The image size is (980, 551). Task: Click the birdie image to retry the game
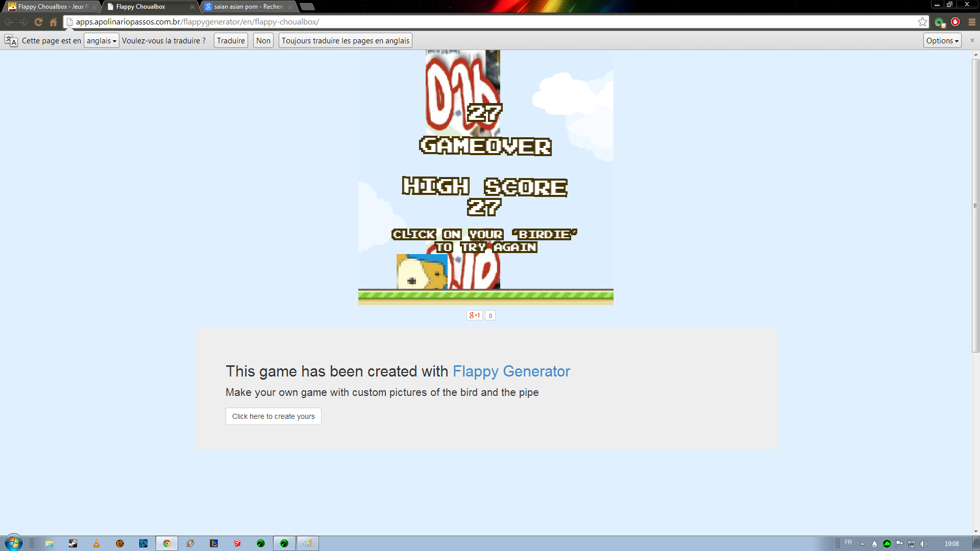422,272
